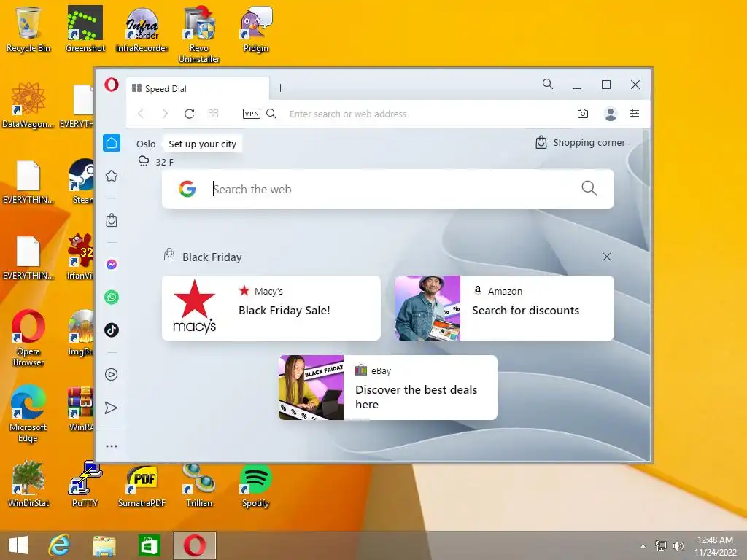
Task: Open Amazon 'Search for discounts' card
Action: [x=505, y=308]
